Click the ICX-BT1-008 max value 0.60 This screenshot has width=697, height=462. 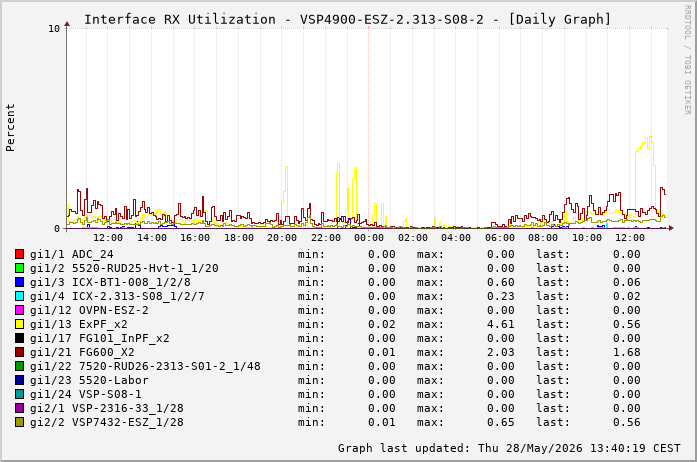pos(501,282)
